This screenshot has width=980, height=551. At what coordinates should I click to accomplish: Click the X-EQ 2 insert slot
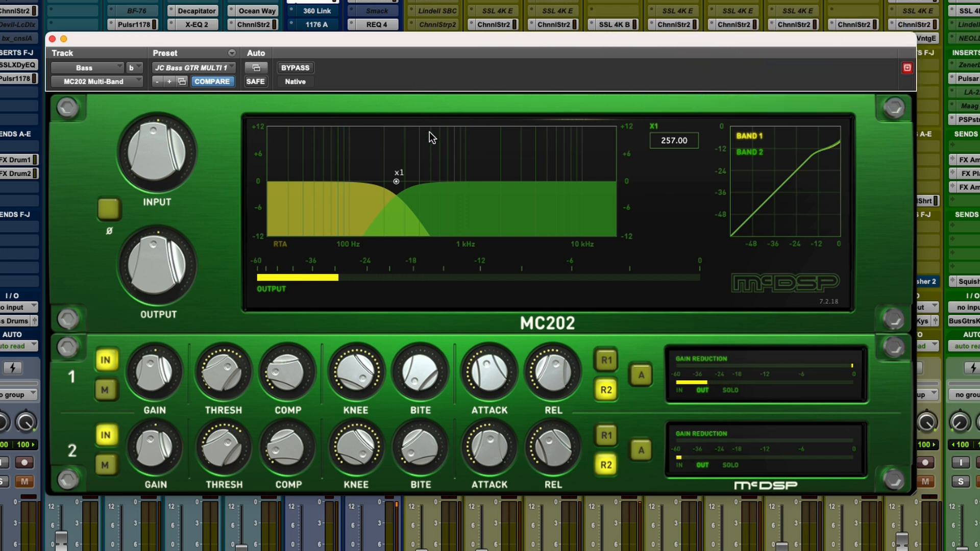coord(197,24)
